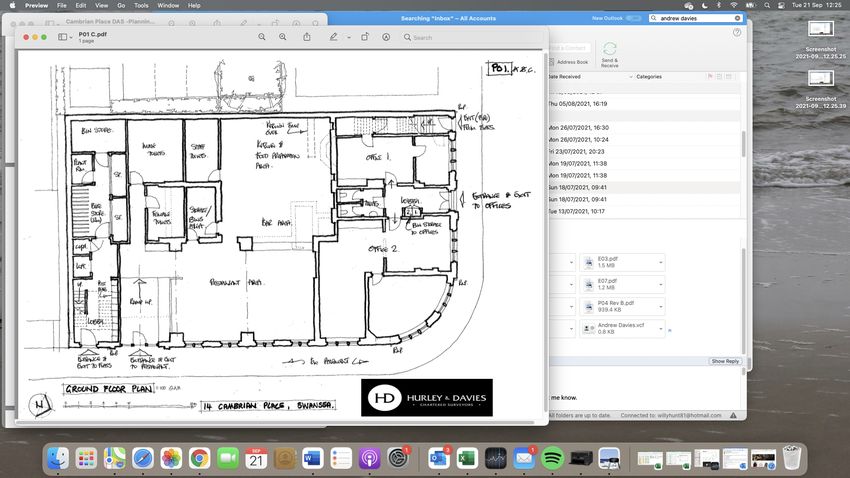
Task: Expand E03.pdf attachment dropdown arrow
Action: (x=661, y=263)
